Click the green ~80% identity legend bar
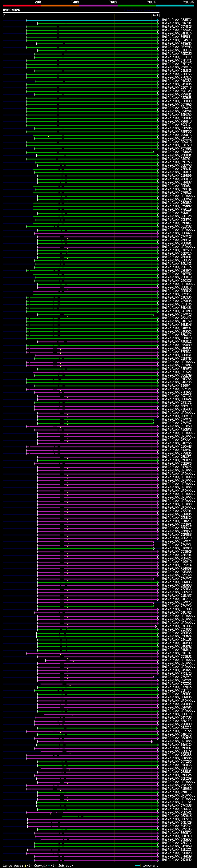The image size is (197, 868). tap(137, 6)
